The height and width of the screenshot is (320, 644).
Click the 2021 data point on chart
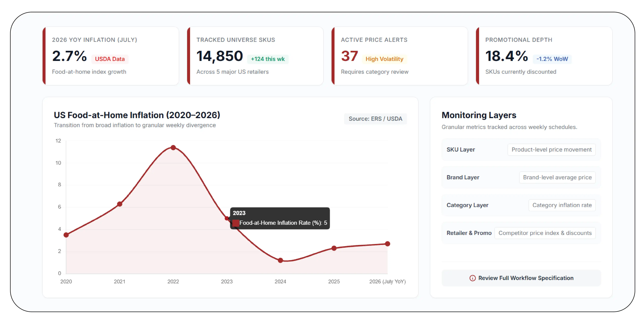(x=120, y=204)
